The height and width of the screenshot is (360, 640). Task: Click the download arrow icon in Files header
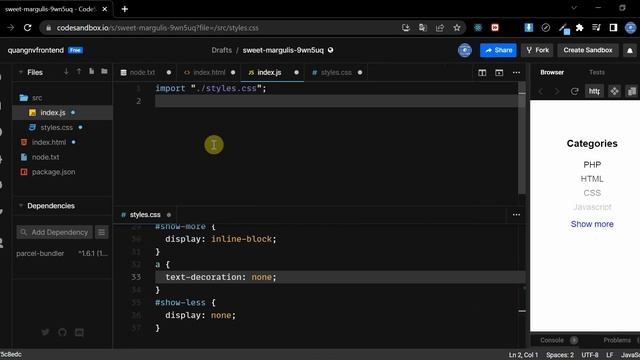66,71
